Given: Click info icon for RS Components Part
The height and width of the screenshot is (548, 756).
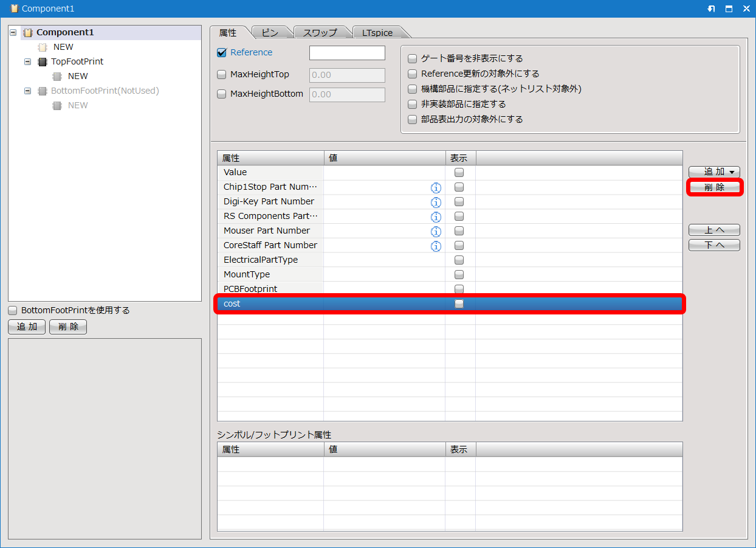Looking at the screenshot, I should click(436, 217).
